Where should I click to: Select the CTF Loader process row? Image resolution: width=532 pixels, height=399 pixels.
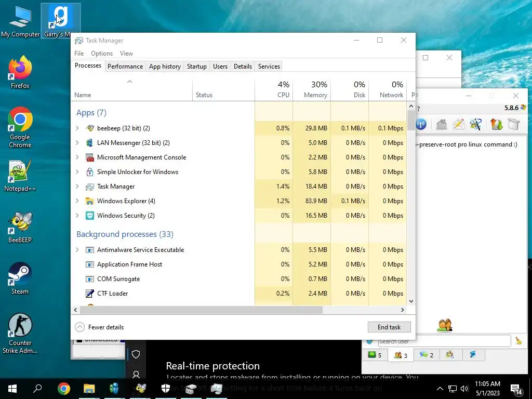coord(239,294)
